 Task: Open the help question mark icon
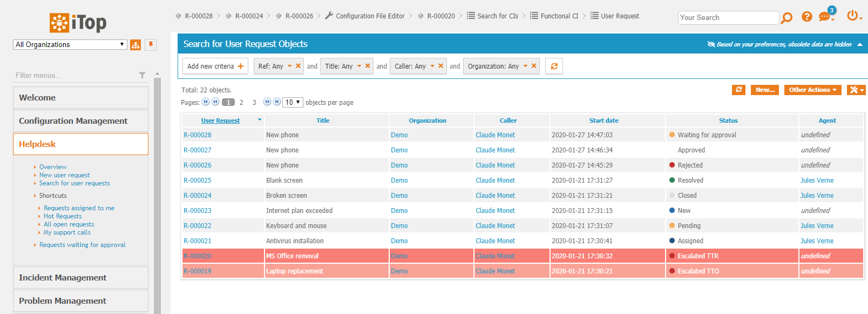[806, 17]
